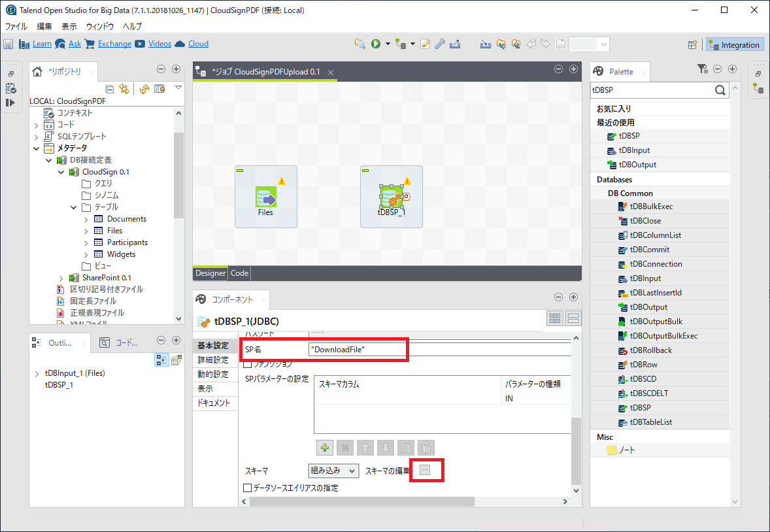This screenshot has width=770, height=532.
Task: Collapse all in repository toolbar
Action: (x=110, y=89)
